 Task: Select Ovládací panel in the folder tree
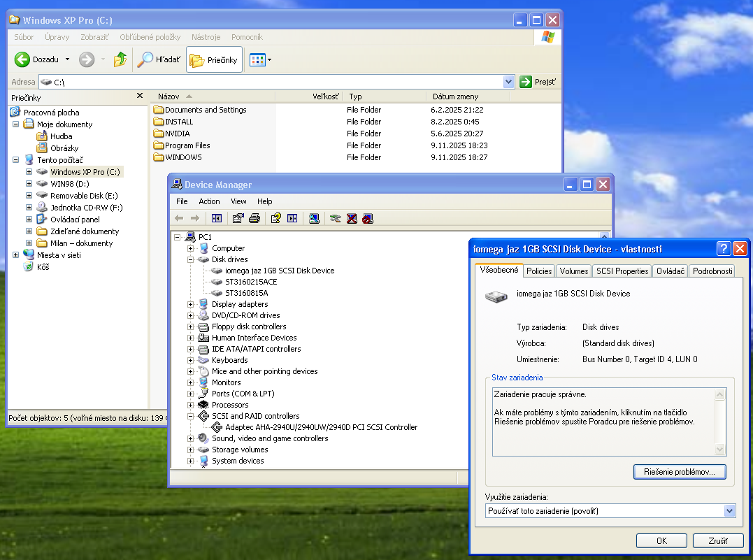[x=75, y=220]
